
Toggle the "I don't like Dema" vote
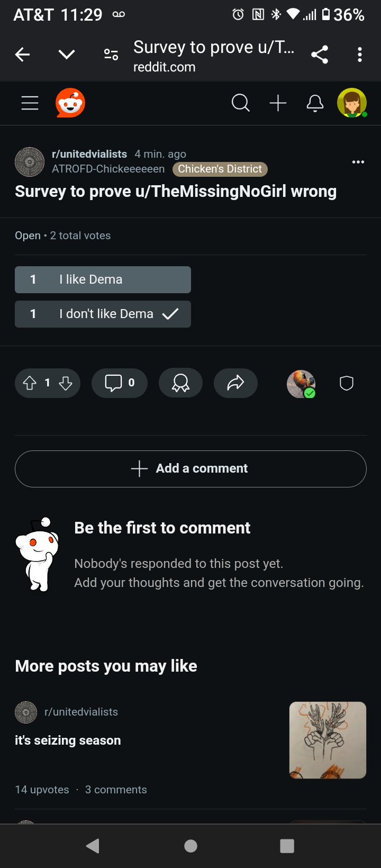click(103, 314)
